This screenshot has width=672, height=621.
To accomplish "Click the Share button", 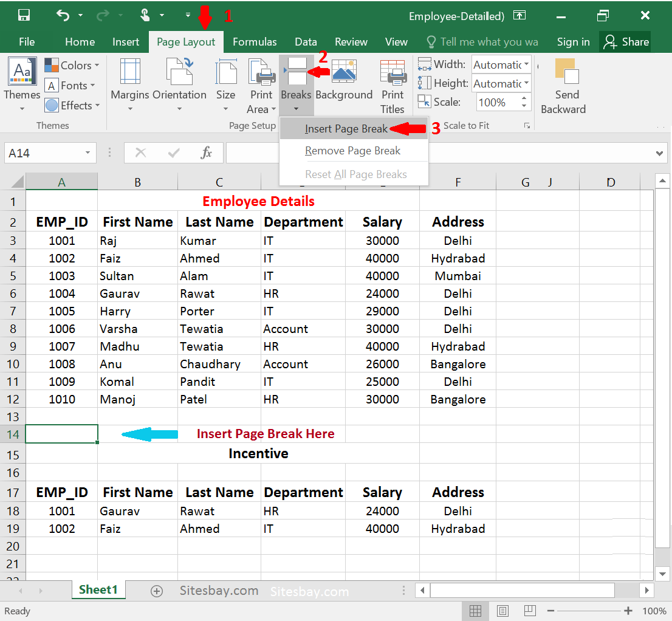I will tap(625, 42).
